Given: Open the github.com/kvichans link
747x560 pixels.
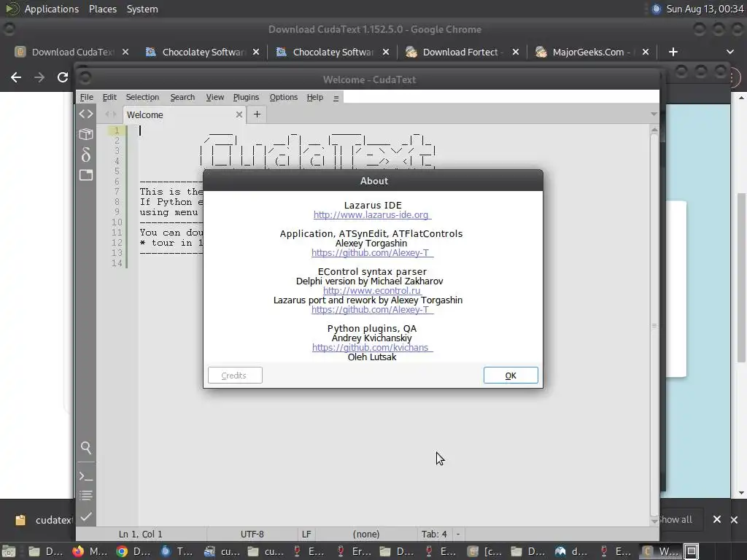Looking at the screenshot, I should click(x=372, y=348).
